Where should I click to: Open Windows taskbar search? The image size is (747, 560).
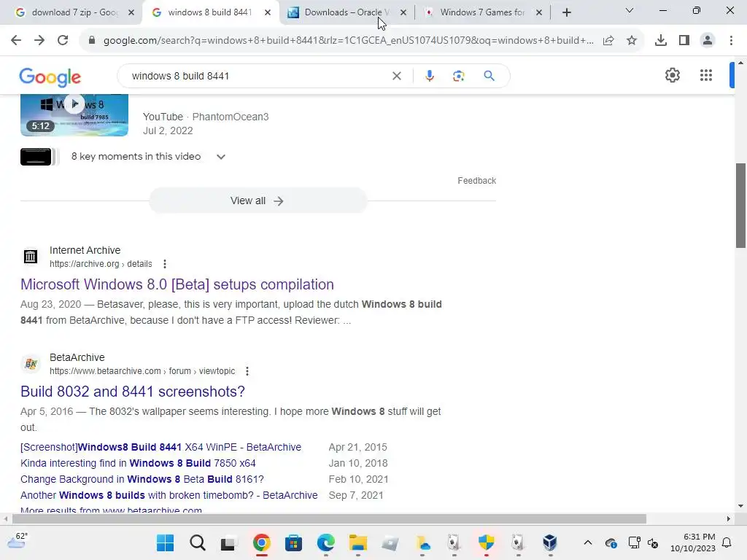pos(197,542)
